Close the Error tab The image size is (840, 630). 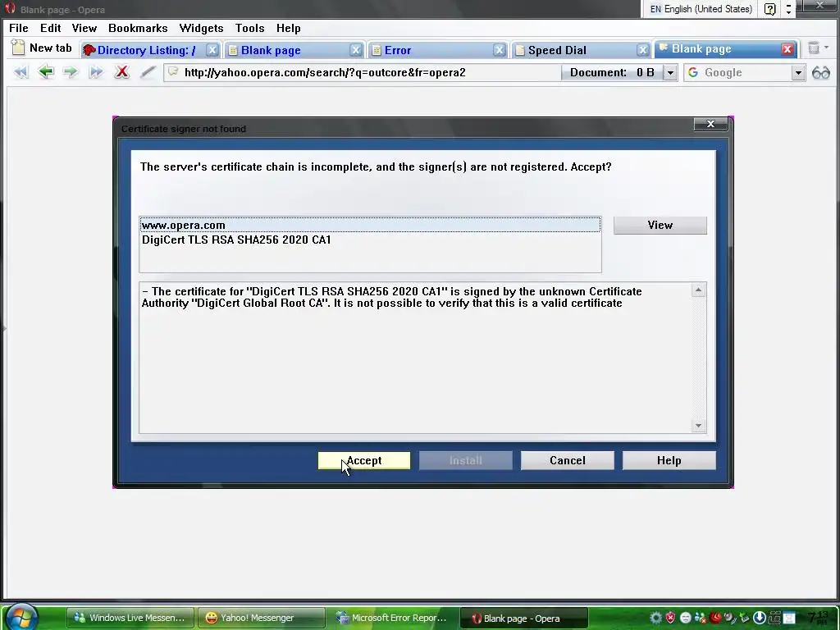[500, 50]
